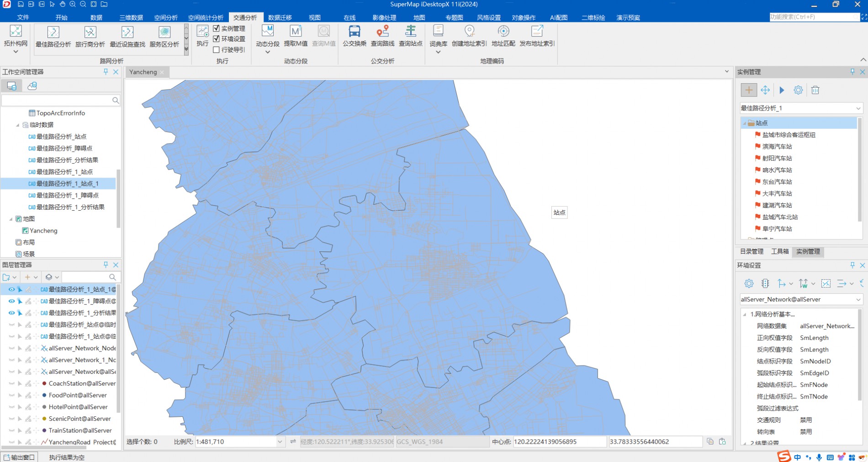The height and width of the screenshot is (462, 868).
Task: Show the FoodPoint@allServer layer
Action: click(11, 395)
